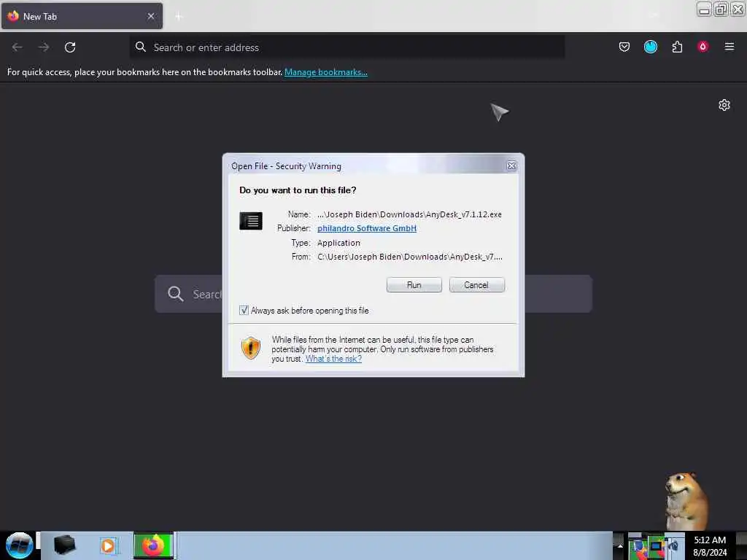Click the From path text in dialog
The height and width of the screenshot is (560, 747).
(x=410, y=257)
